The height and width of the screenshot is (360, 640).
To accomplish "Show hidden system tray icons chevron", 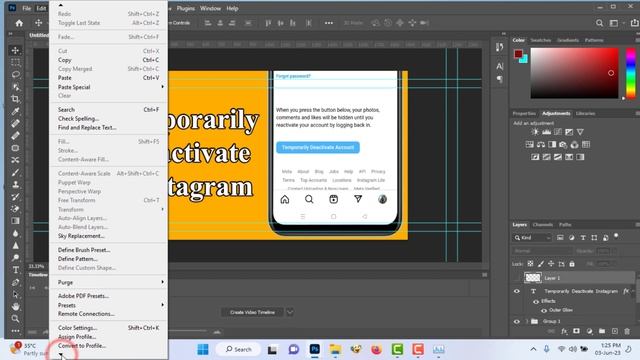I will 533,349.
